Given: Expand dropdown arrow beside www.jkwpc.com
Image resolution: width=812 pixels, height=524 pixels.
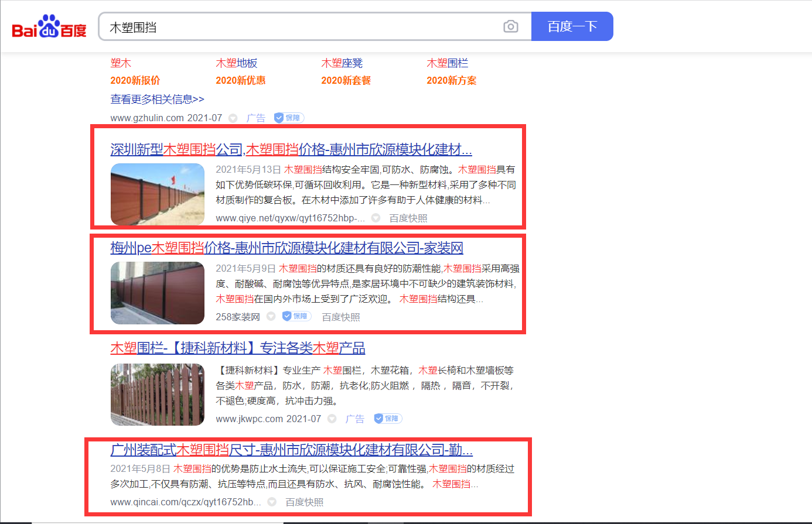Looking at the screenshot, I should [332, 419].
